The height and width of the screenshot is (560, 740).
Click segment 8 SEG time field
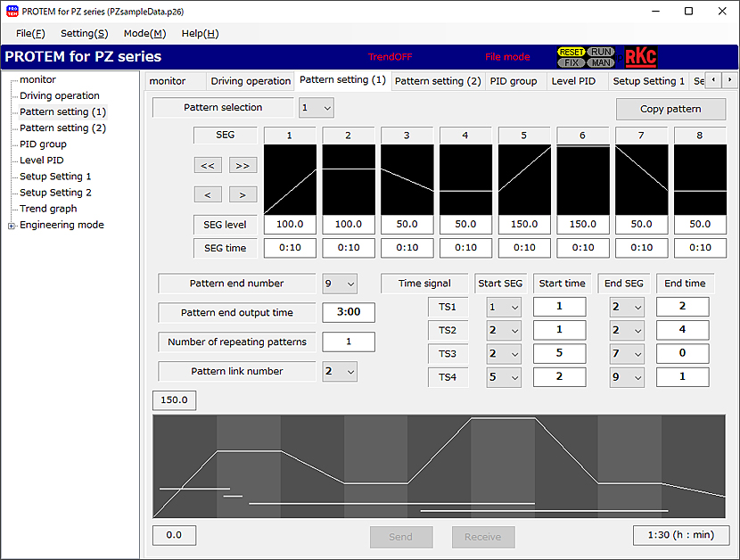[x=700, y=248]
